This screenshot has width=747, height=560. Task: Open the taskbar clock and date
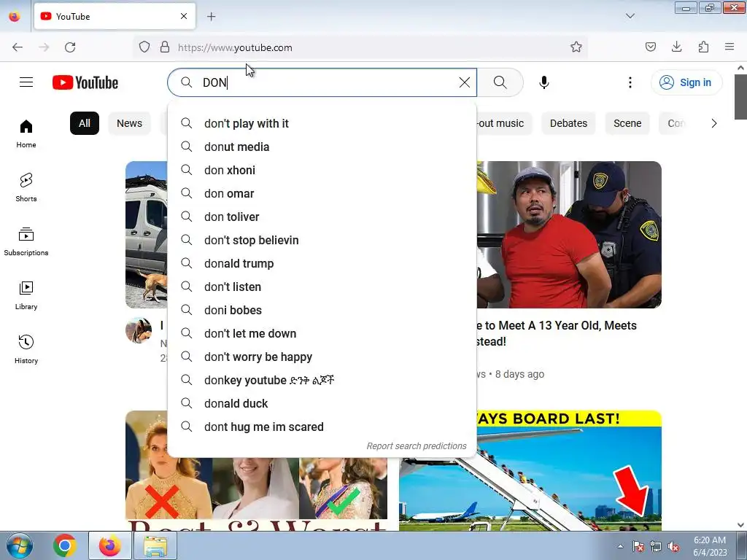[x=710, y=546]
